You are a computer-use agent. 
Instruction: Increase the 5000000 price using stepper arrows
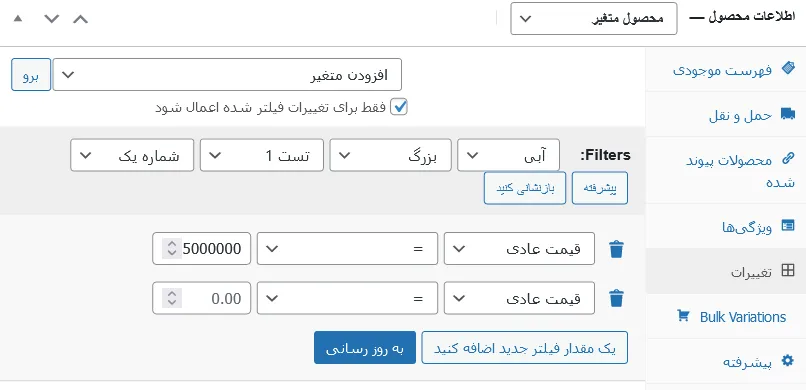[172, 244]
